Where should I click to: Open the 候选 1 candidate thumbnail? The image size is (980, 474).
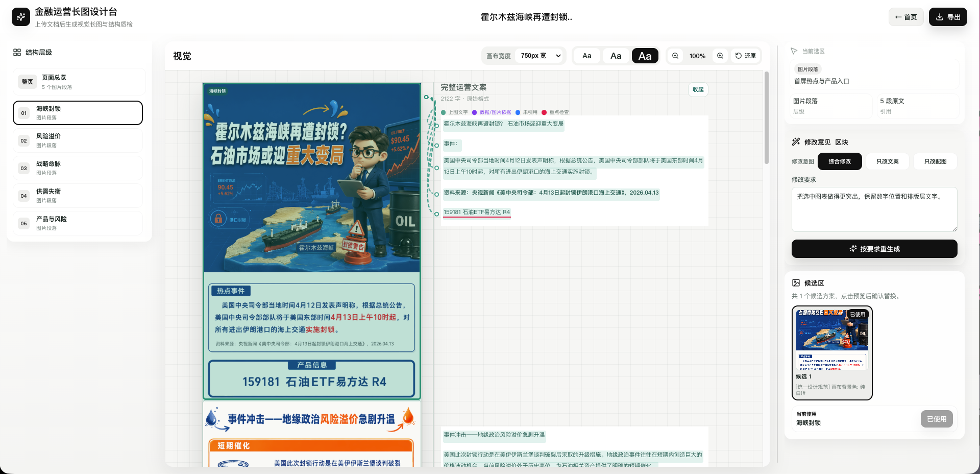click(x=832, y=352)
